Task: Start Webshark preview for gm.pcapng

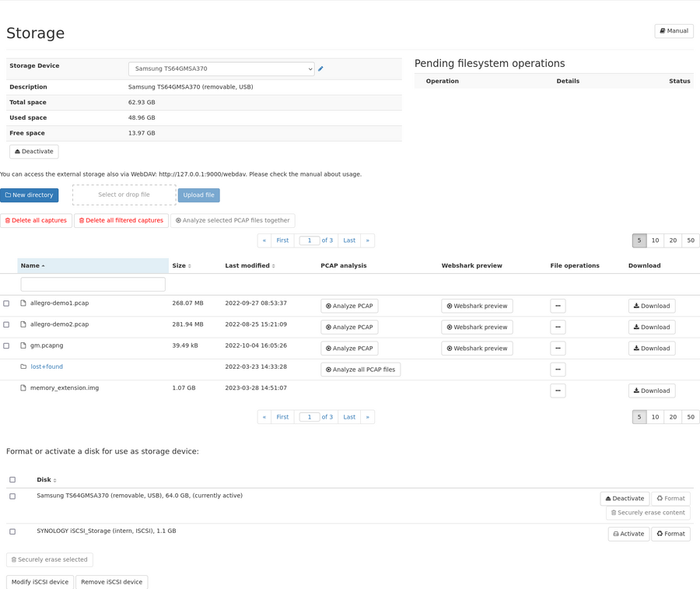Action: 477,349
